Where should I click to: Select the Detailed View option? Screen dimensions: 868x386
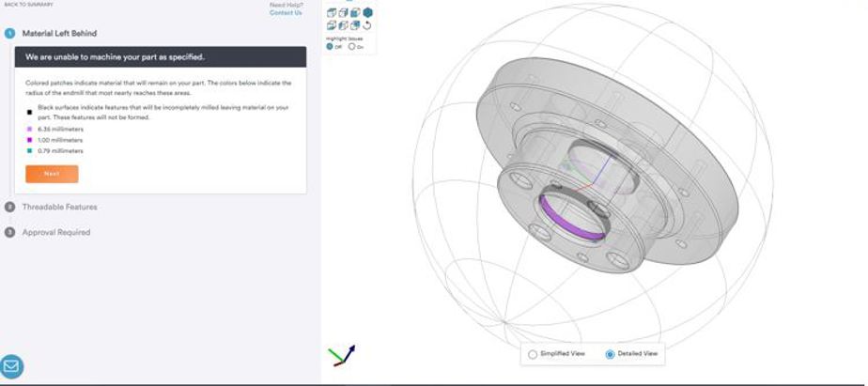pos(610,354)
